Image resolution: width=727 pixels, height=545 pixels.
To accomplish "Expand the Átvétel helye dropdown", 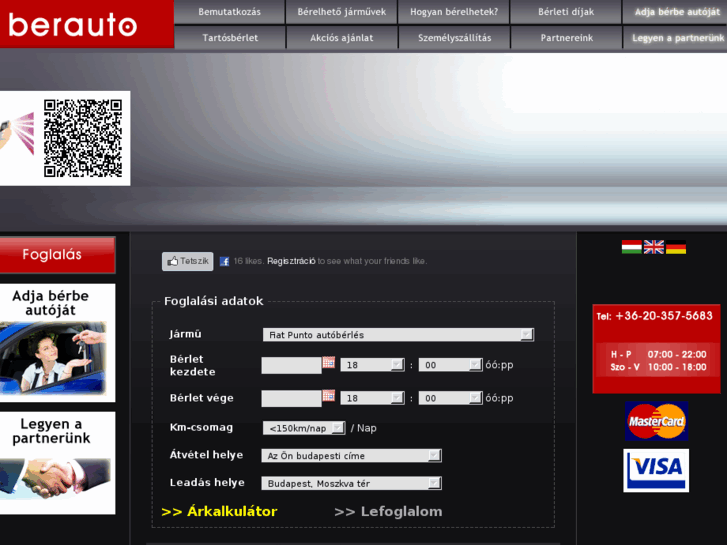I will click(x=351, y=456).
